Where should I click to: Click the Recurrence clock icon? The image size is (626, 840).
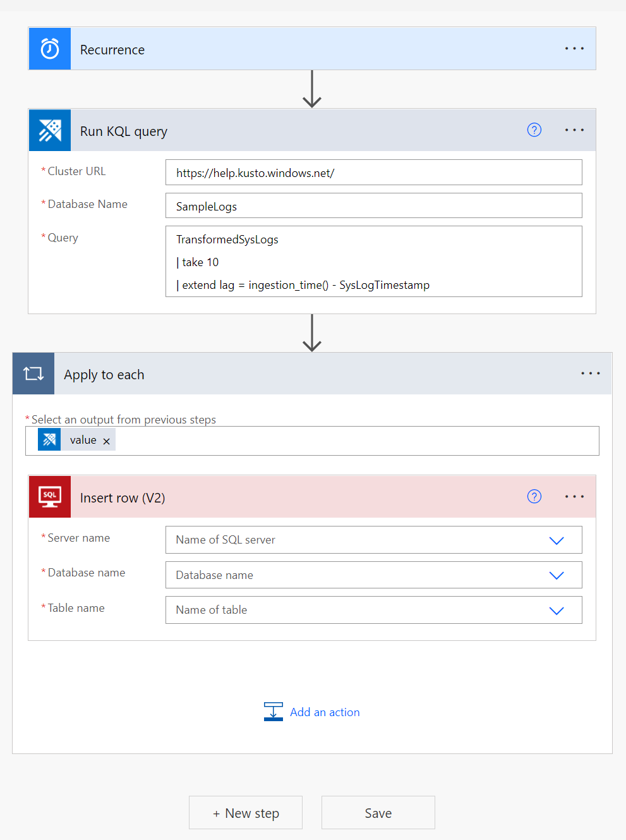[49, 48]
